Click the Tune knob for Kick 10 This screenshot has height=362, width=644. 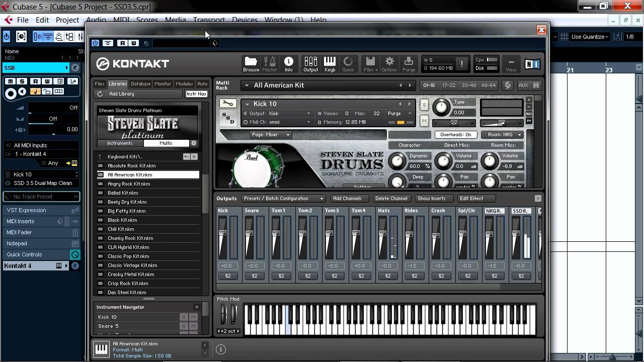(x=441, y=107)
